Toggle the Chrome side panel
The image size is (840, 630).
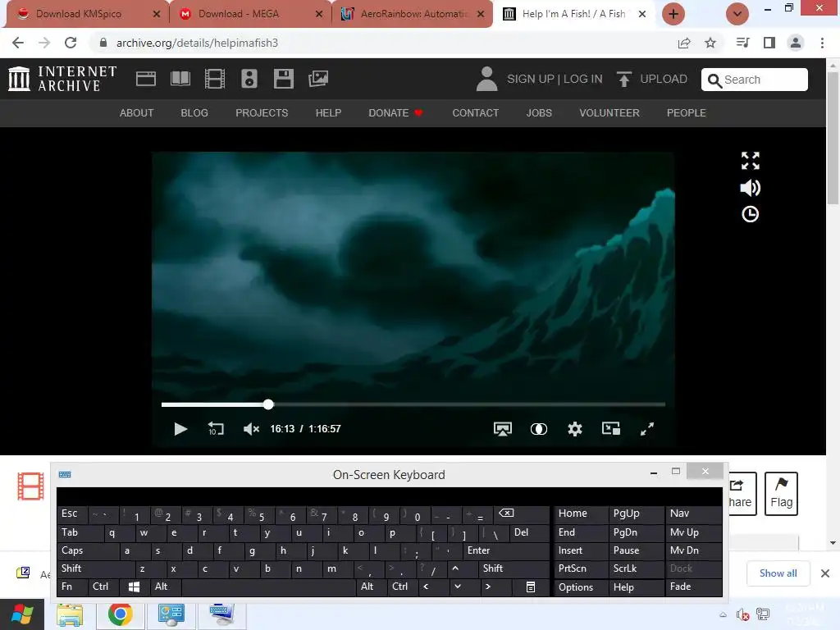tap(769, 43)
